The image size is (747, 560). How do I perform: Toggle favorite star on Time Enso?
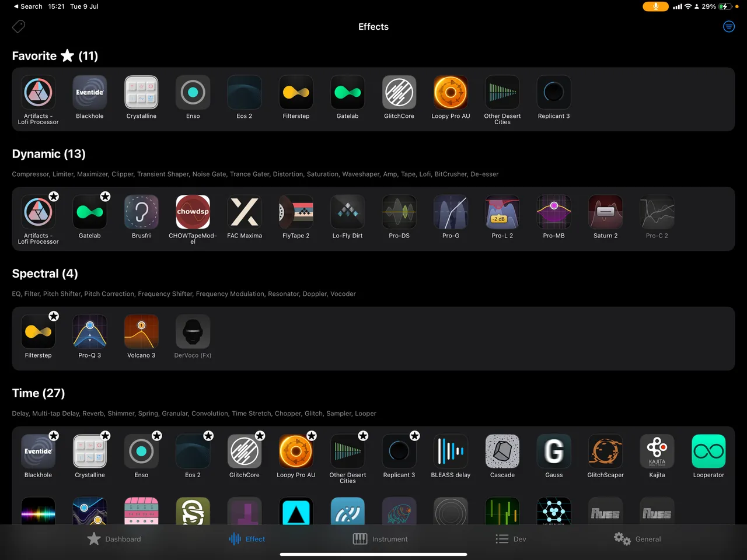[x=157, y=436]
